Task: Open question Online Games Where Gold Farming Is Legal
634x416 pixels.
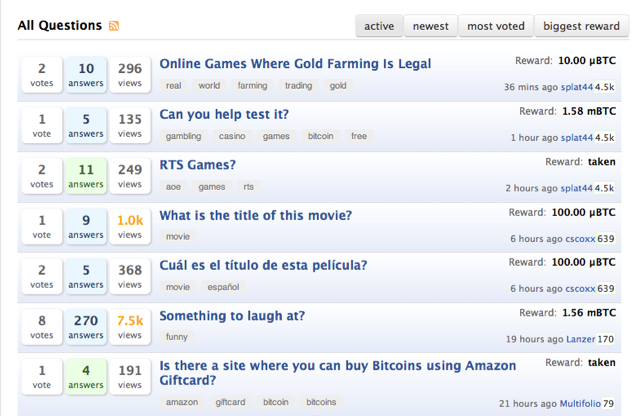Action: [295, 64]
